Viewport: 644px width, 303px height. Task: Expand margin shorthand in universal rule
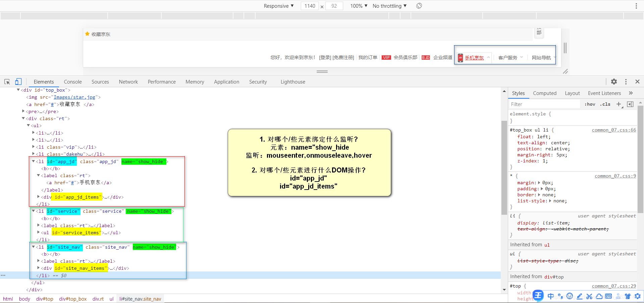[x=539, y=183]
